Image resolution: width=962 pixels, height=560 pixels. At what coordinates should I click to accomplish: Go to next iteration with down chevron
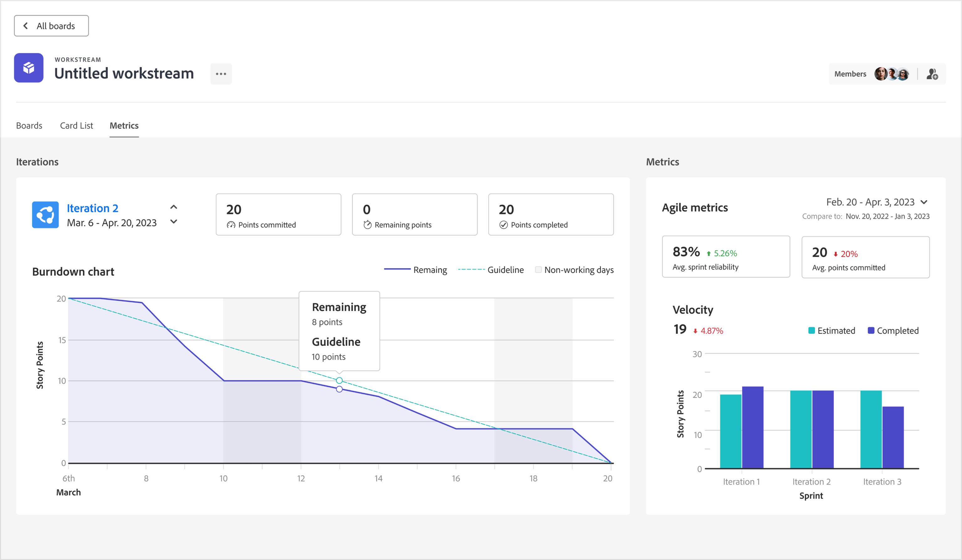174,222
